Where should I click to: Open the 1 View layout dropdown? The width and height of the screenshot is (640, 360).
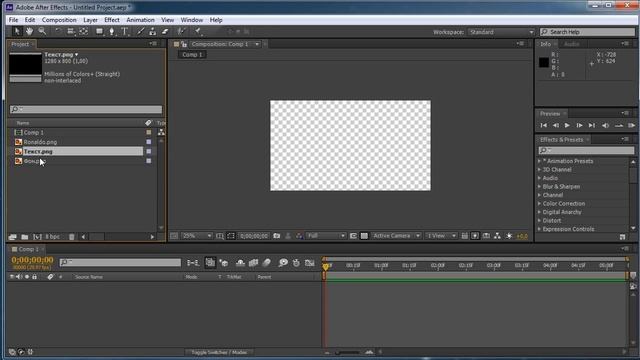pyautogui.click(x=441, y=236)
